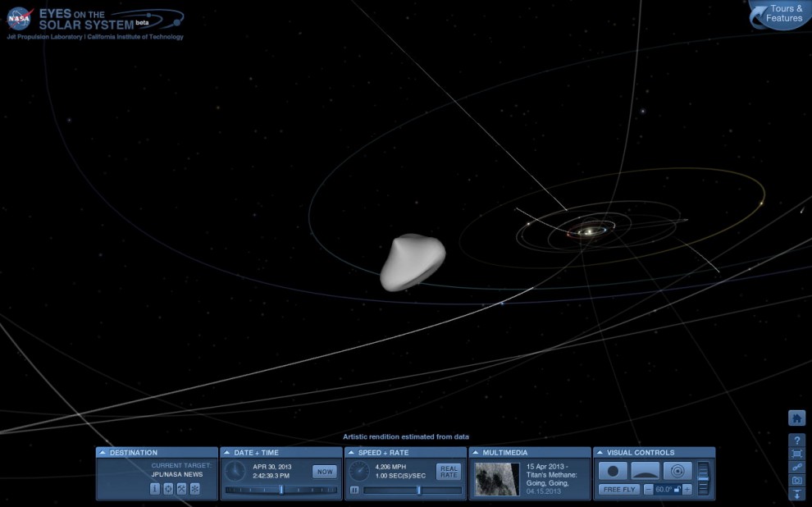Click the REAL RATE button

click(x=449, y=472)
